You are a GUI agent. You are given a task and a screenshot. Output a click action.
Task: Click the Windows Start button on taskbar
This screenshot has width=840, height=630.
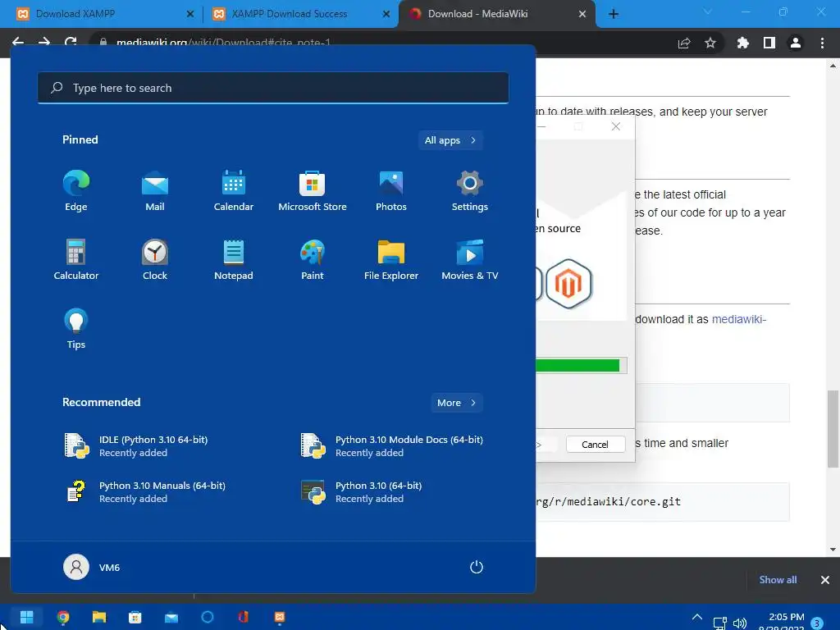[x=26, y=617]
